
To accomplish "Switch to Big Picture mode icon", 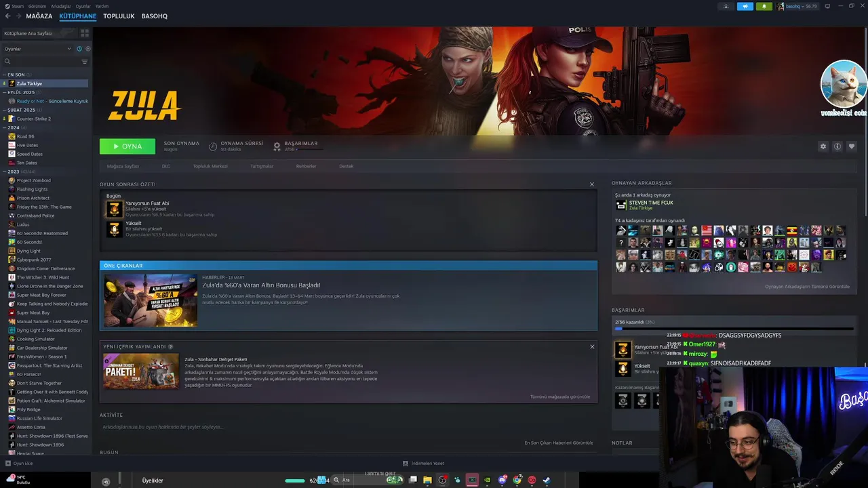I will click(827, 6).
